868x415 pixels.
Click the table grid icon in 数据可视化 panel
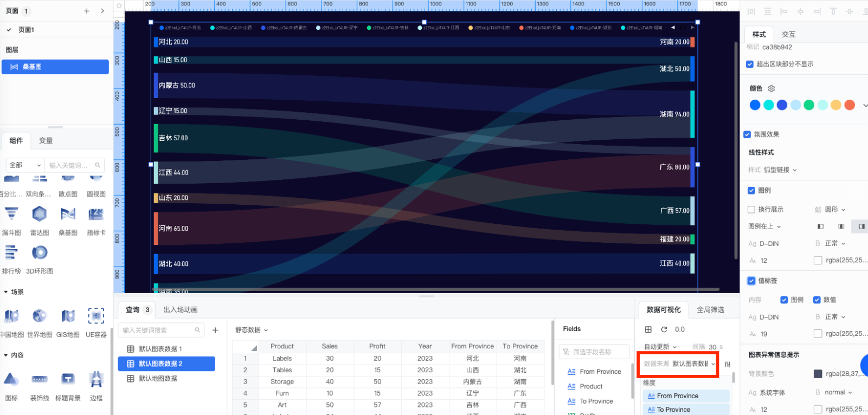[x=648, y=329]
